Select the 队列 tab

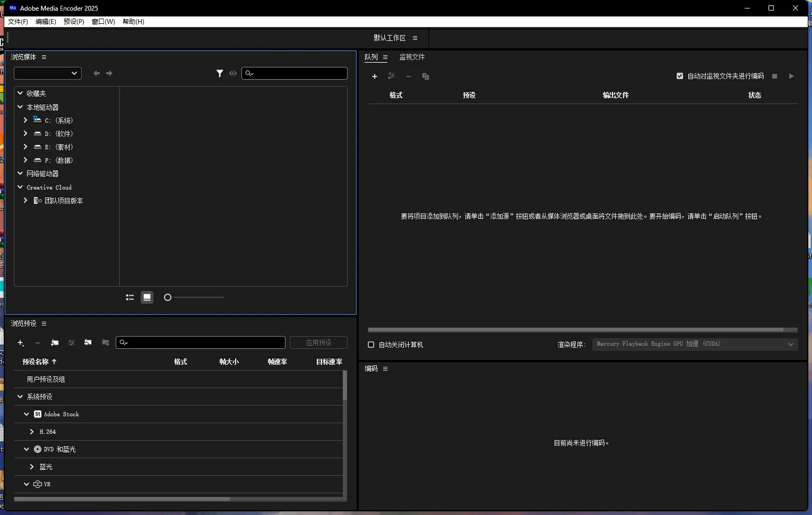point(371,57)
